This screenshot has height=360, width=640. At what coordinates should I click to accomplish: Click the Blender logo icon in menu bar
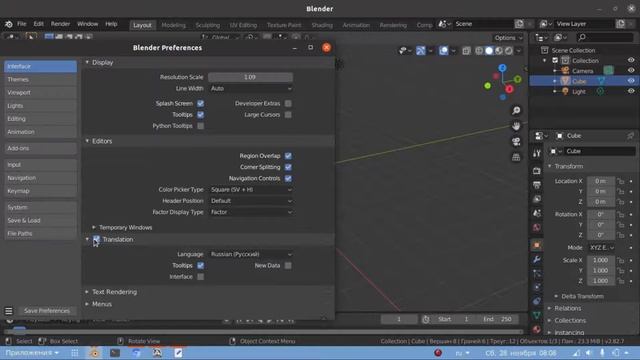(9, 24)
